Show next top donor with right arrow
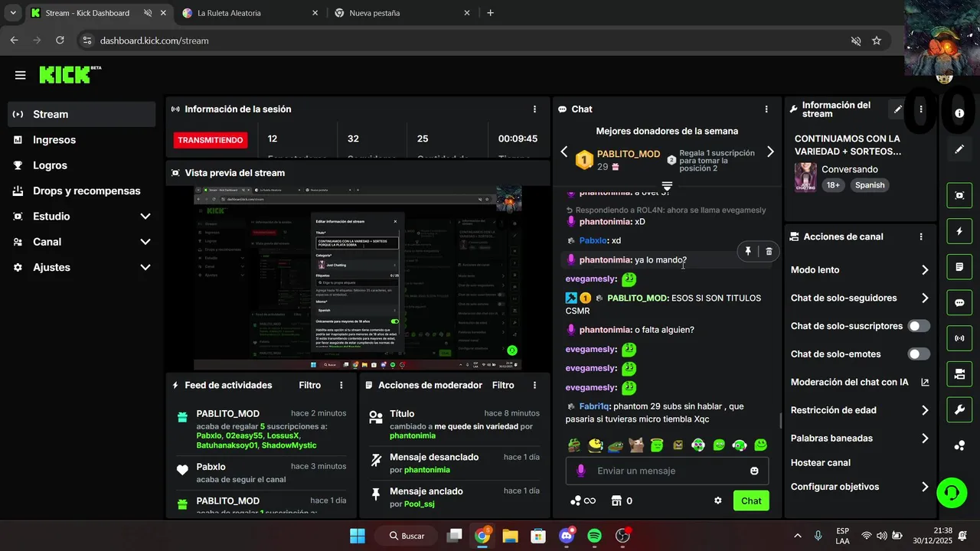 pyautogui.click(x=770, y=152)
